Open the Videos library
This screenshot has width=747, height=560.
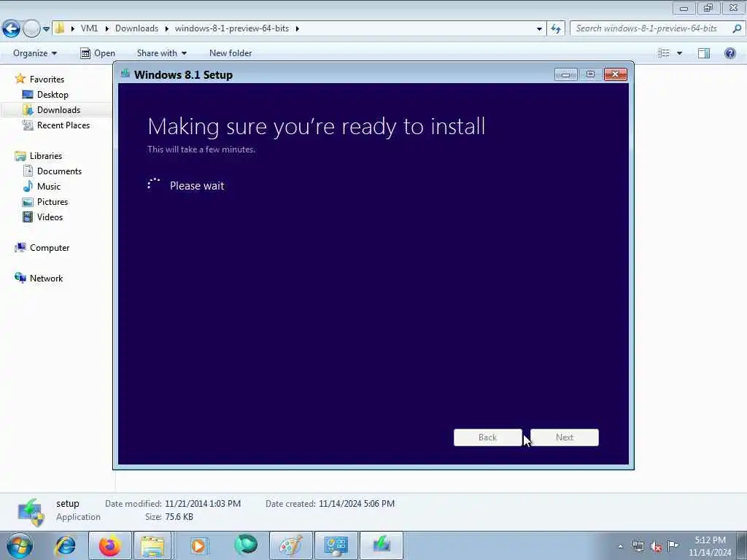[x=50, y=217]
